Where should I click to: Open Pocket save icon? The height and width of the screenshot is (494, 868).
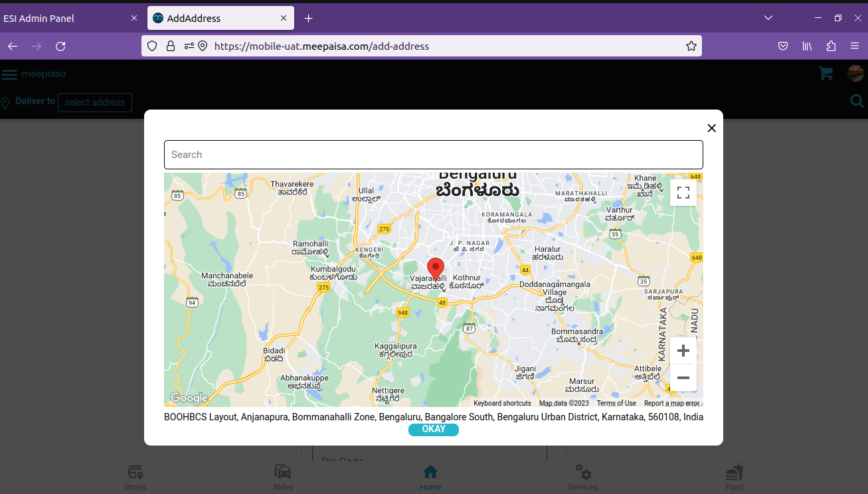pos(783,46)
